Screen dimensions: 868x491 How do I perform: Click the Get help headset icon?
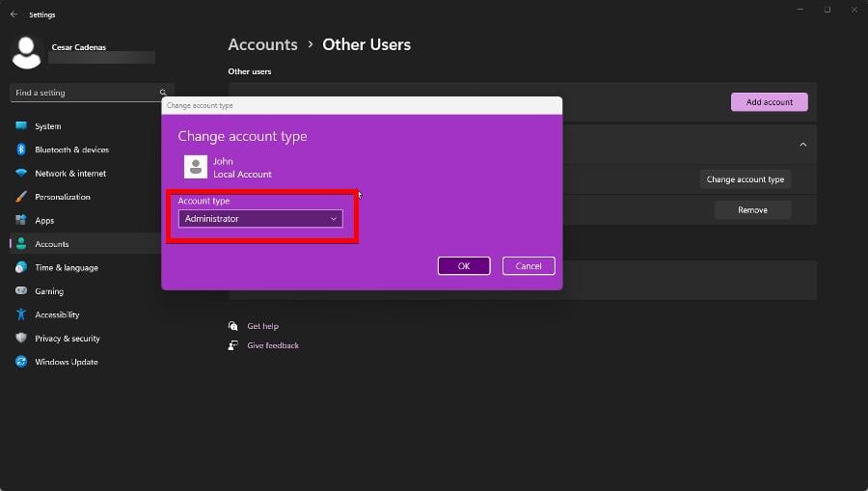click(233, 326)
